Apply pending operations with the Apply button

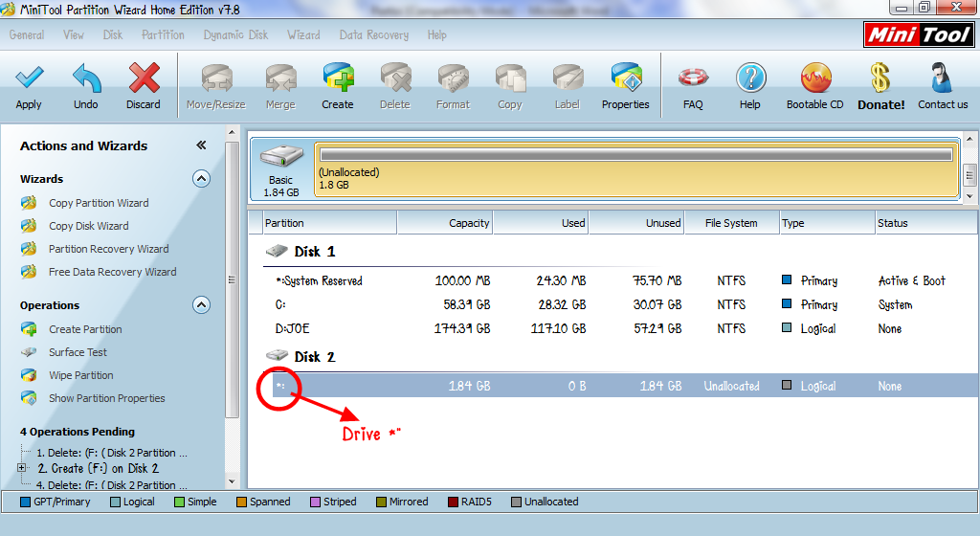(29, 87)
